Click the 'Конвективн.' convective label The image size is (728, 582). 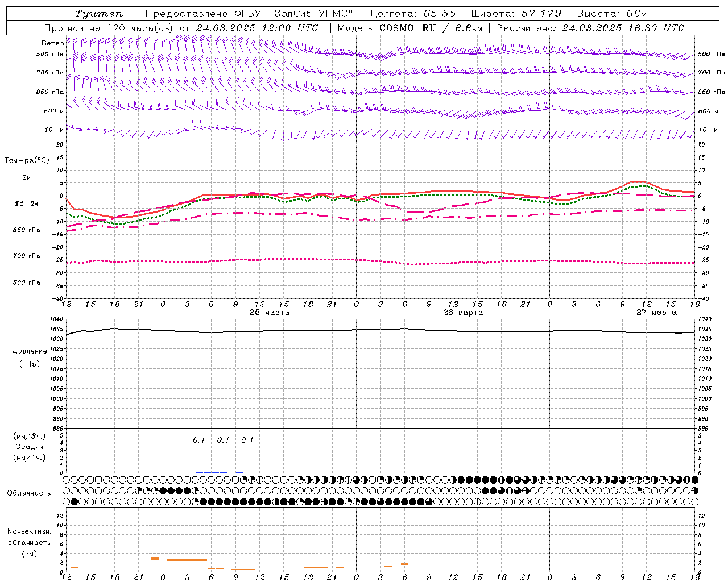point(29,531)
